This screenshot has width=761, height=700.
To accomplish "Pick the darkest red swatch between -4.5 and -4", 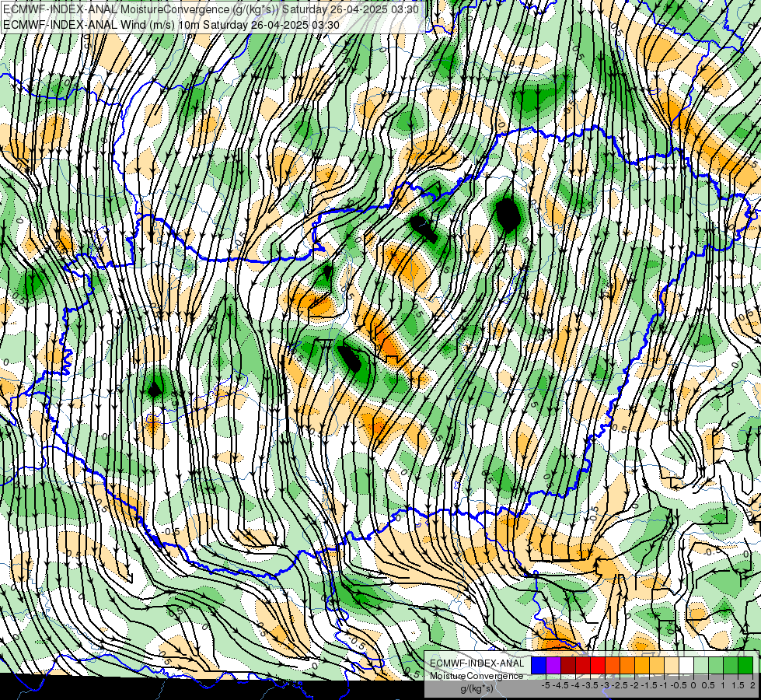I will click(x=568, y=666).
